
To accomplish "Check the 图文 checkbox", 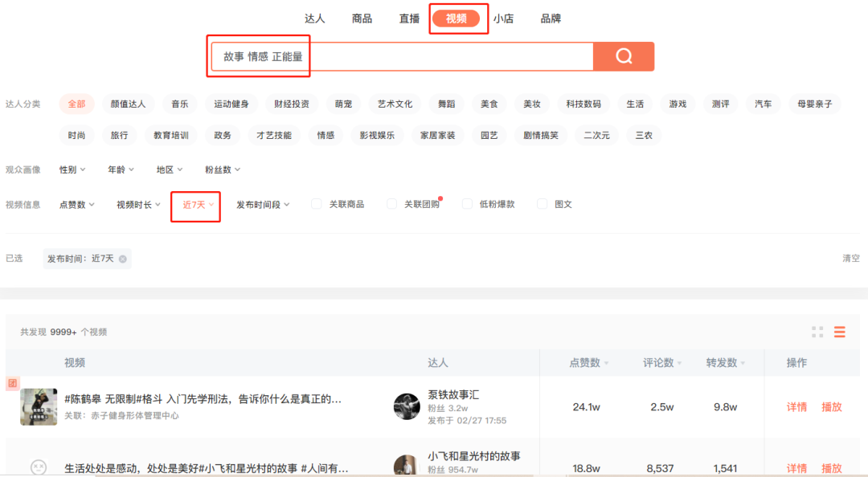I will pos(542,204).
